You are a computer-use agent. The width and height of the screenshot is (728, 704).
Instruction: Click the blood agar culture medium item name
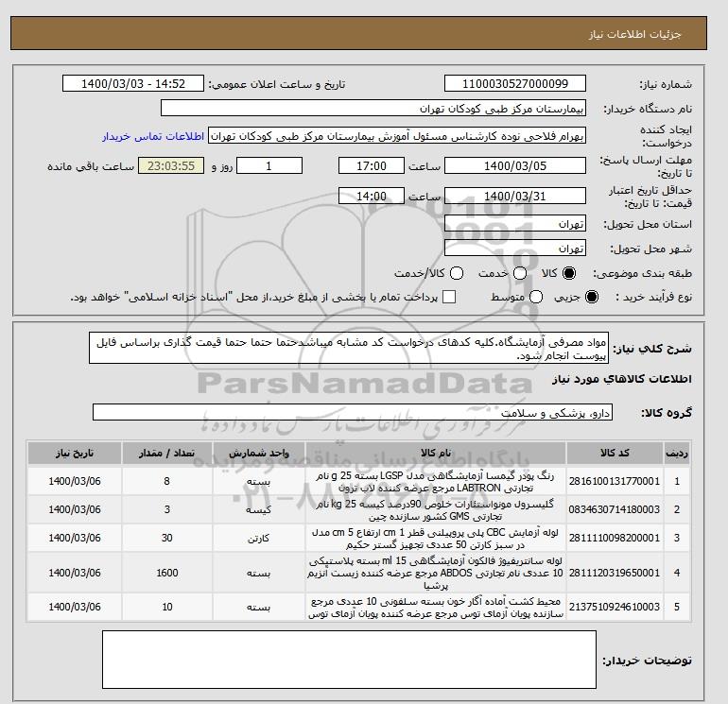436,608
